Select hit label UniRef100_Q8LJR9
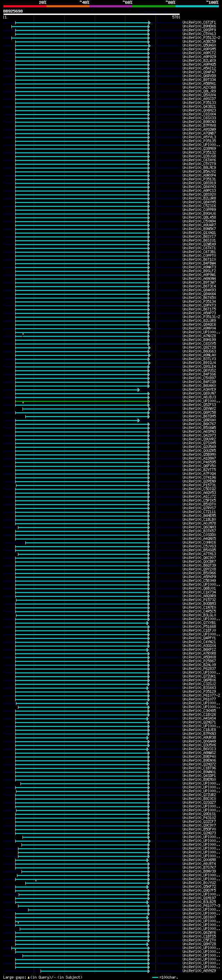 pyautogui.click(x=199, y=91)
